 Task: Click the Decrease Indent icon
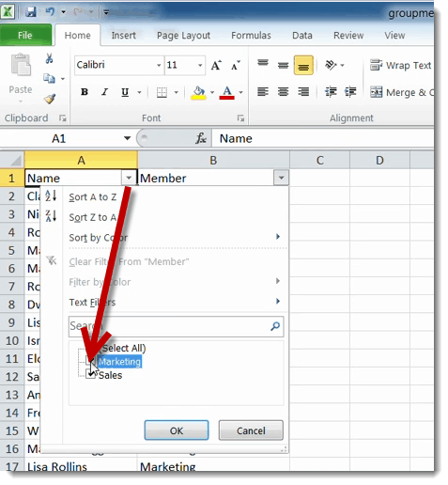pyautogui.click(x=331, y=92)
